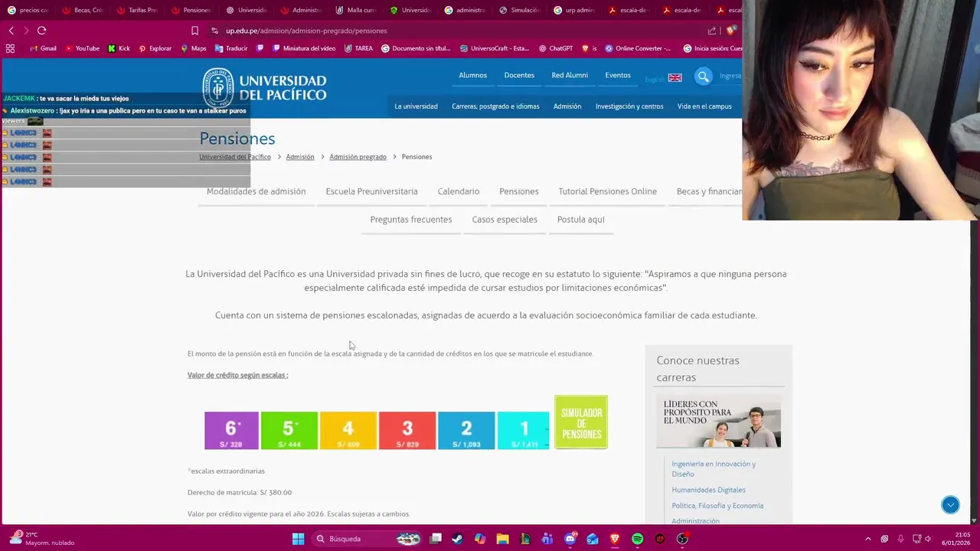Click the Admisión pregrado breadcrumb link
This screenshot has width=980, height=551.
click(x=358, y=157)
